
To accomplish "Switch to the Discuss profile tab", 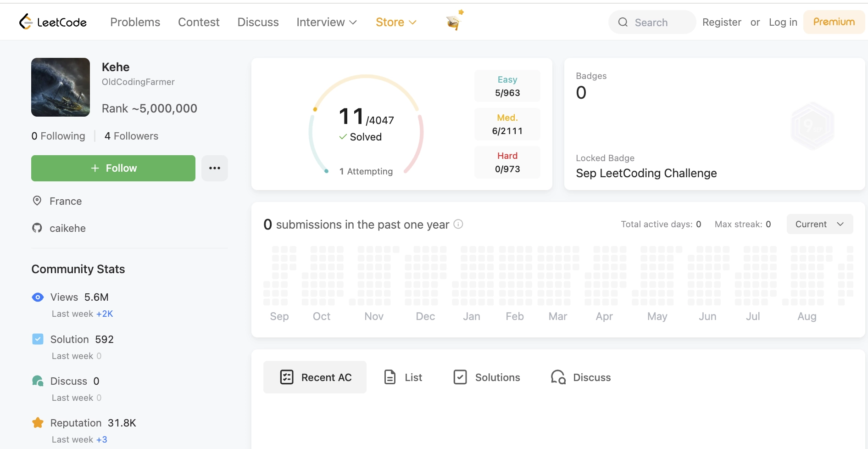I will 581,377.
